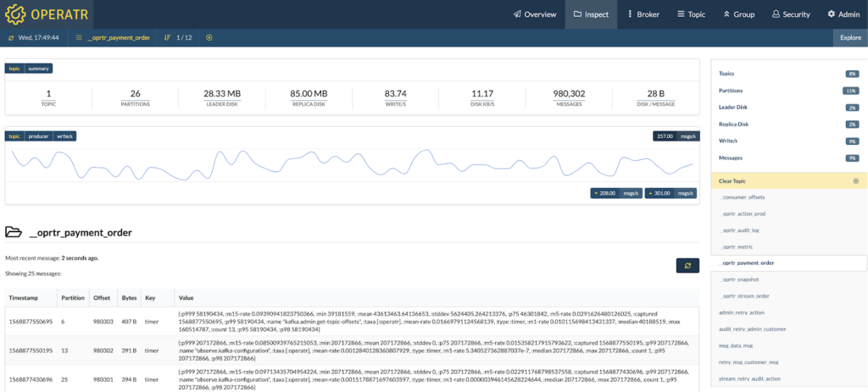Click the Clear Topic row

[788, 181]
